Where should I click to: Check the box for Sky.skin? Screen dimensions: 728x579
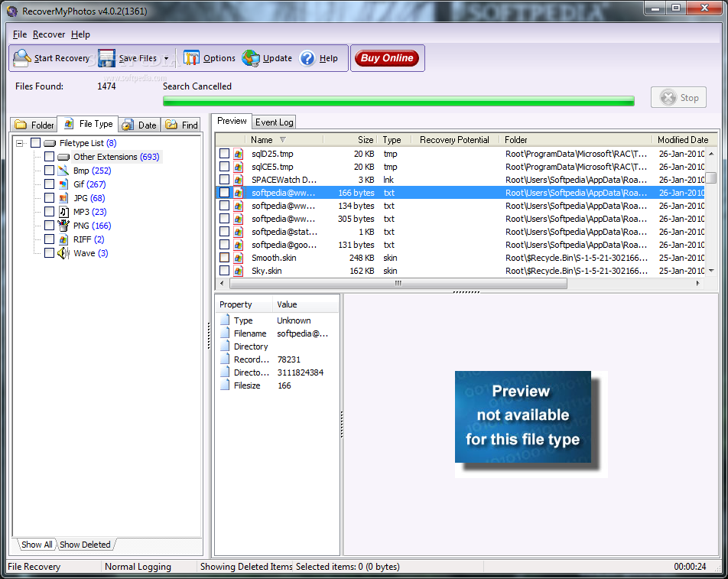pyautogui.click(x=224, y=270)
